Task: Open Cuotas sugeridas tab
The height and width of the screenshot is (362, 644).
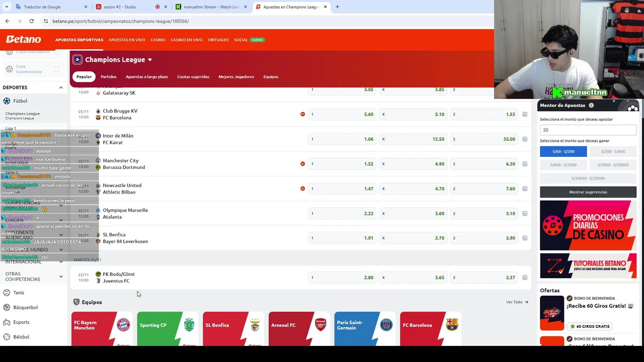Action: click(x=193, y=77)
